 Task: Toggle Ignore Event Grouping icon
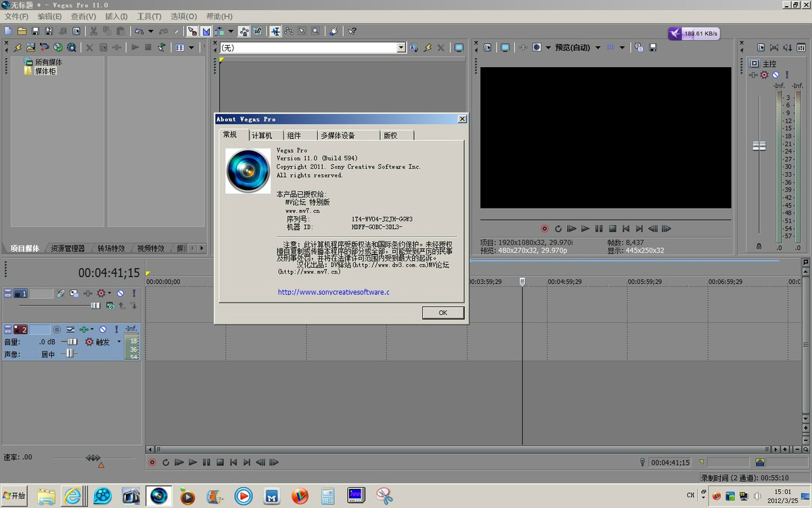(258, 31)
